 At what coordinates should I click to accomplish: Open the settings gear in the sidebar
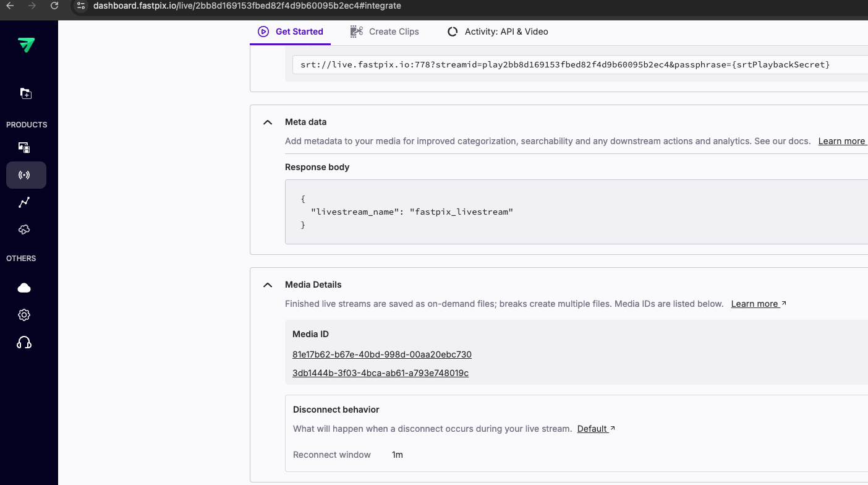pyautogui.click(x=23, y=314)
